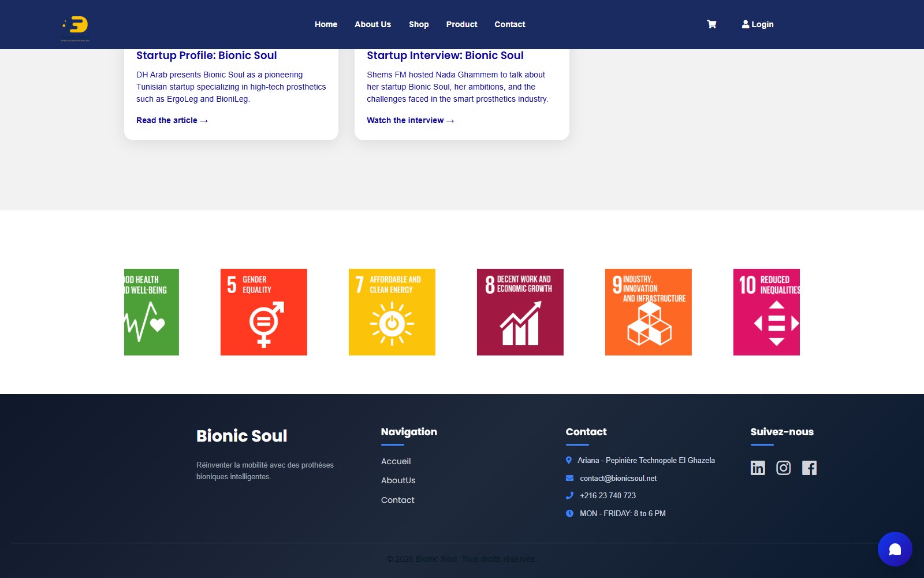Screen dimensions: 924x578
Task: Click the Startup Profile: Bionic Soul heading
Action: [x=207, y=55]
